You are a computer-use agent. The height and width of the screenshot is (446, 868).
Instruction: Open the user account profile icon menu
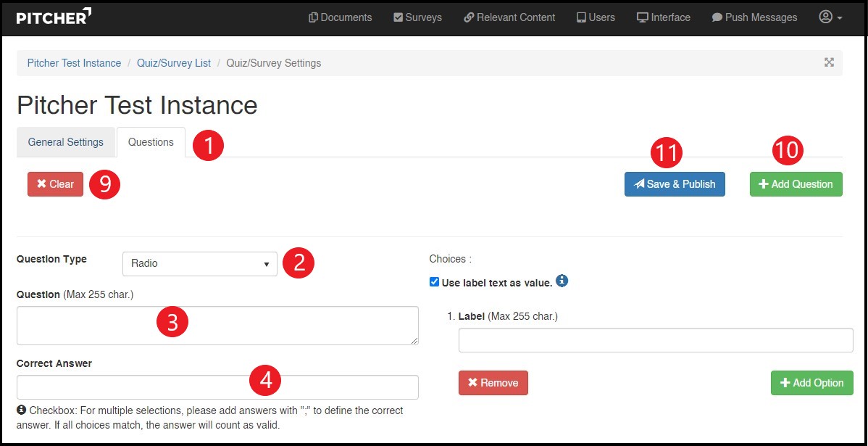(830, 17)
